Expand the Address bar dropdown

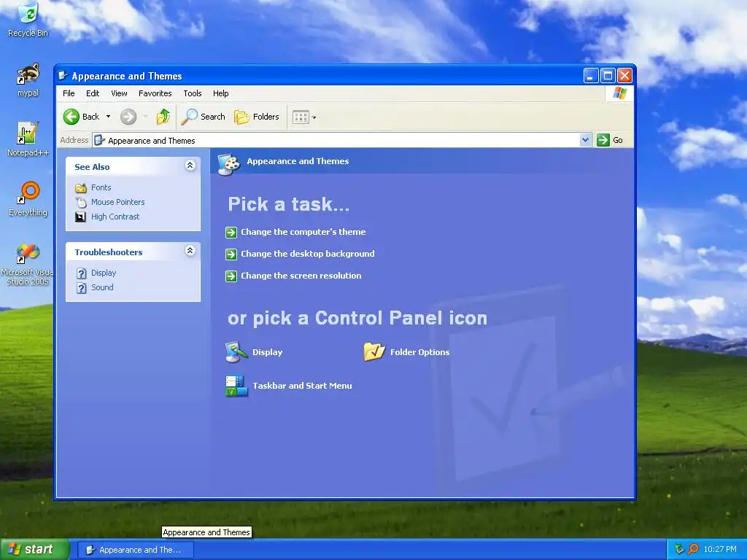586,140
